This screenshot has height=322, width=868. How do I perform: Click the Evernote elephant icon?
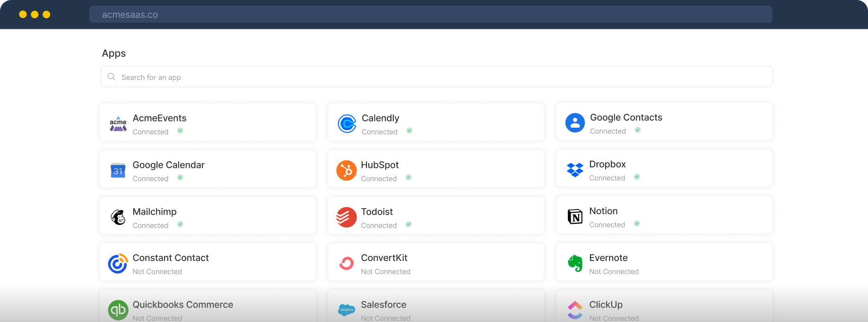575,263
